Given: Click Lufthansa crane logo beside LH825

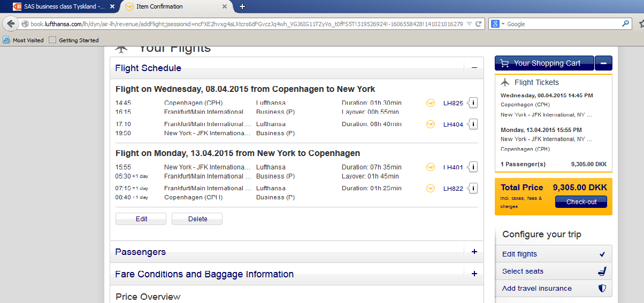Looking at the screenshot, I should [x=431, y=103].
